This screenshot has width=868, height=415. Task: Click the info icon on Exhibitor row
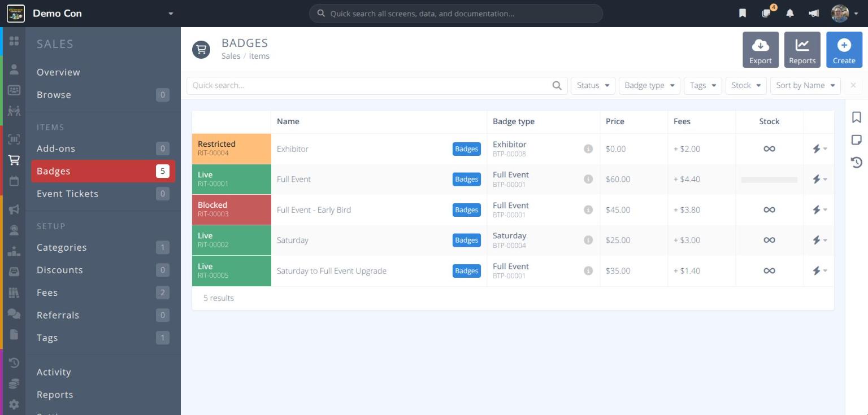coord(588,148)
